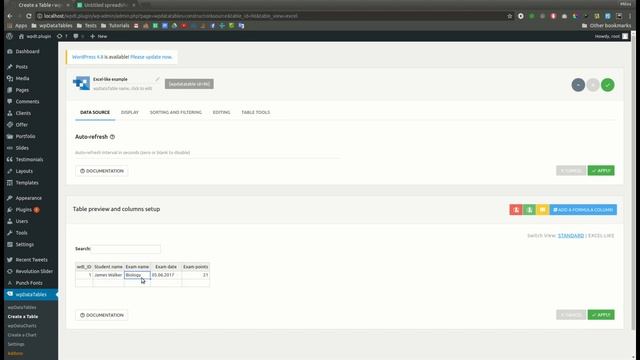Image resolution: width=640 pixels, height=360 pixels.
Task: Click the Layouts sidebar icon
Action: click(10, 171)
